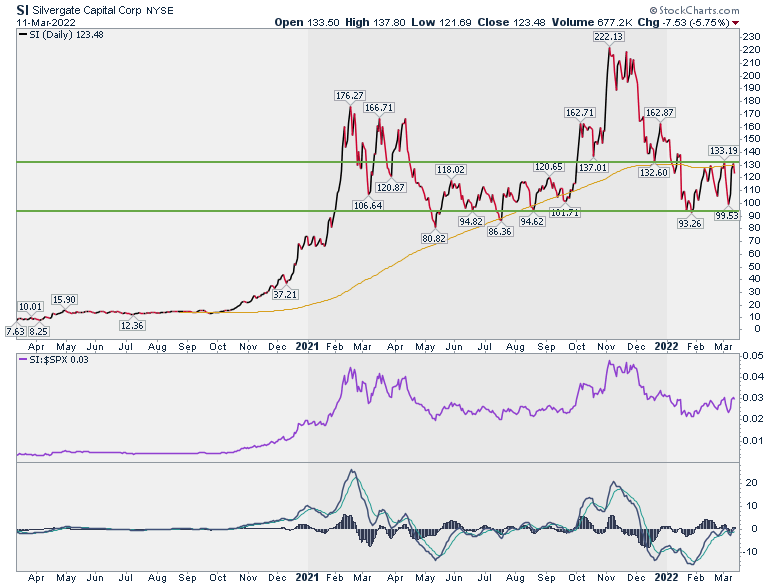Click the 94.62 price label
Screen dimensions: 780x586
pos(532,222)
